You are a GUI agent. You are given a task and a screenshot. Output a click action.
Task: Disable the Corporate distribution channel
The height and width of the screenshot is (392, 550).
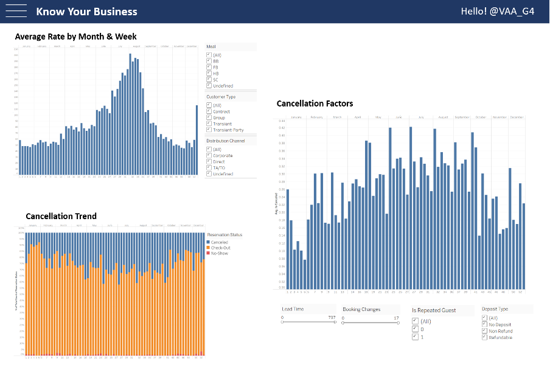209,155
